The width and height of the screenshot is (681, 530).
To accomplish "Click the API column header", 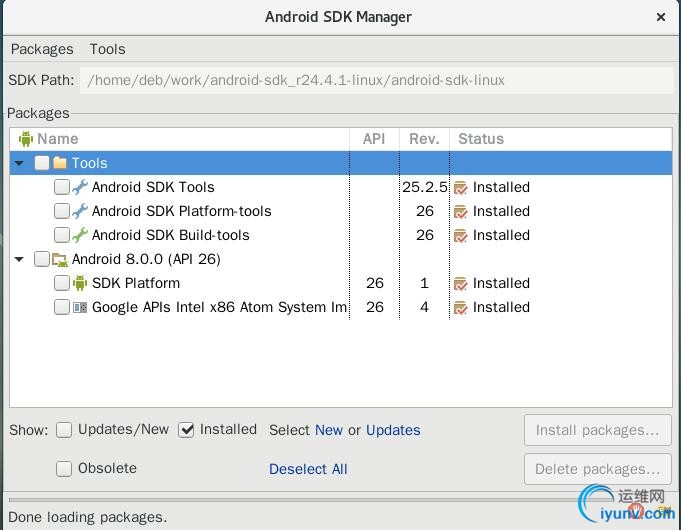I will (x=374, y=139).
